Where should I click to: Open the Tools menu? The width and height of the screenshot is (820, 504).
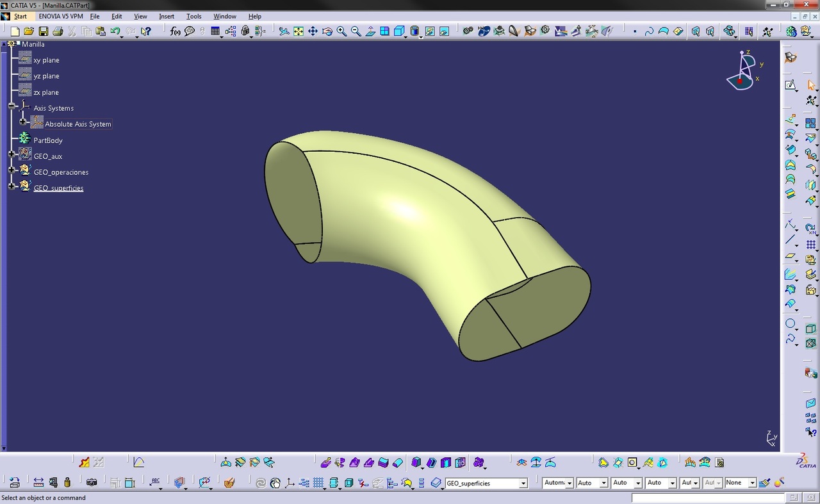pyautogui.click(x=193, y=16)
